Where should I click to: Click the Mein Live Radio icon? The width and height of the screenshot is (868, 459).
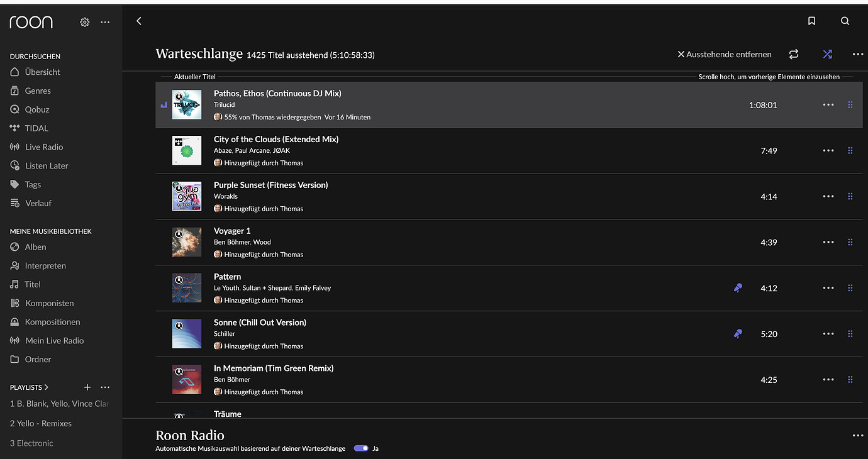click(14, 341)
